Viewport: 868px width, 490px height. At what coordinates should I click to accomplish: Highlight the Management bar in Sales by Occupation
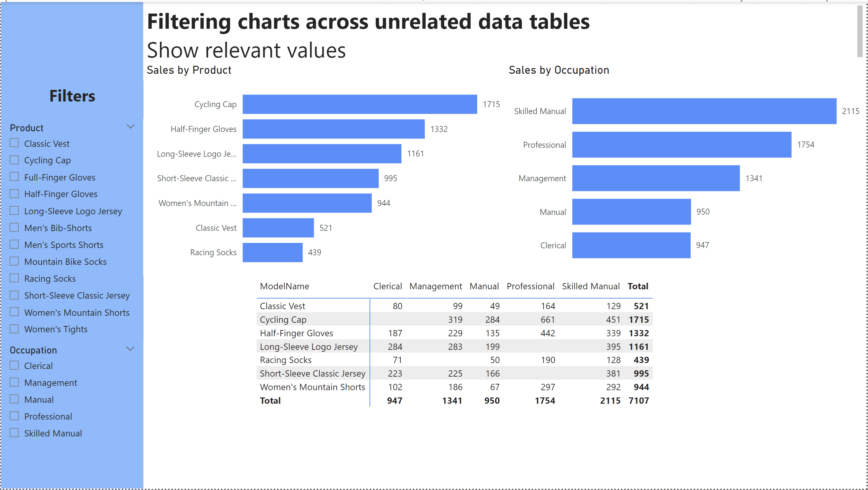pyautogui.click(x=655, y=178)
